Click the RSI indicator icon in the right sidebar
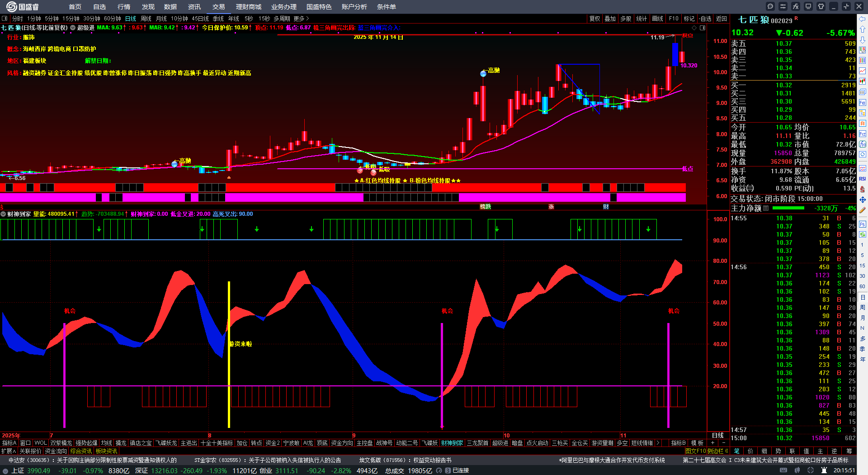Viewport: 868px width, 475px height. point(863,179)
